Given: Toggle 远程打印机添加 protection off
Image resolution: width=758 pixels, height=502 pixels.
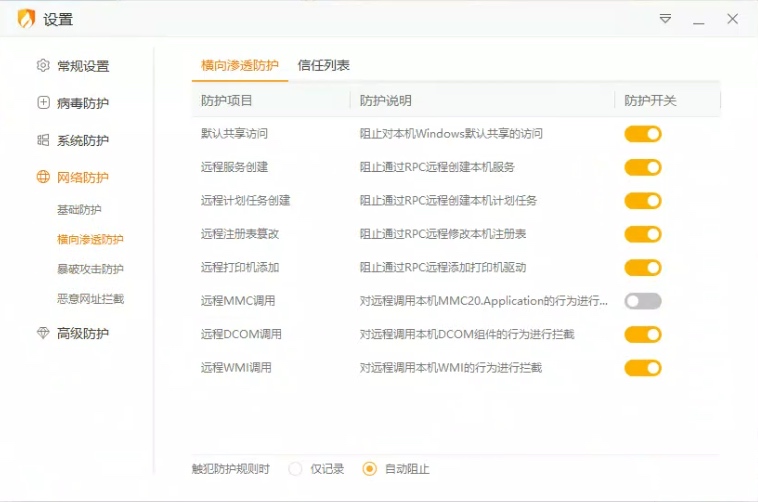Looking at the screenshot, I should coord(642,267).
